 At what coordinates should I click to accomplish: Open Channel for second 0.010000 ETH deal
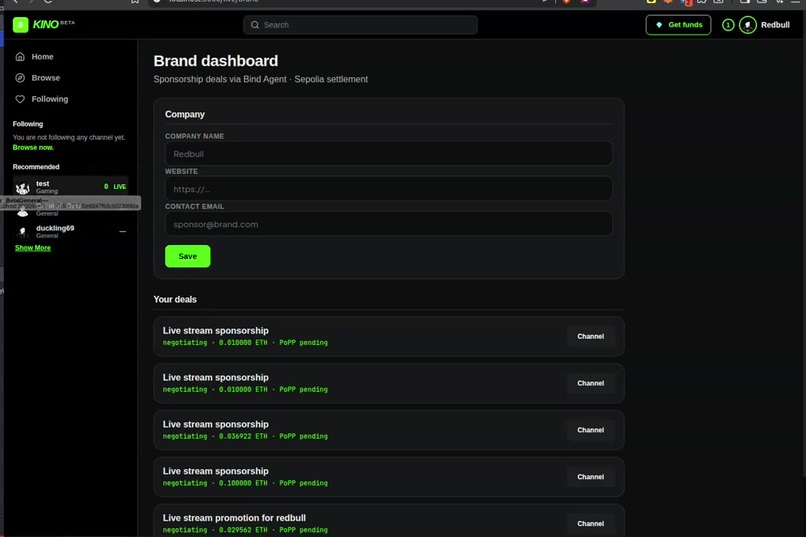(x=591, y=383)
